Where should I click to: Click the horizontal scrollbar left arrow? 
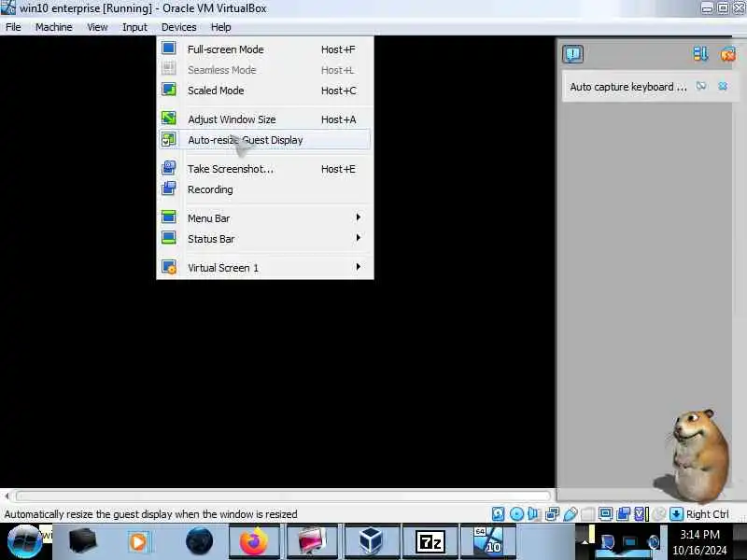7,497
